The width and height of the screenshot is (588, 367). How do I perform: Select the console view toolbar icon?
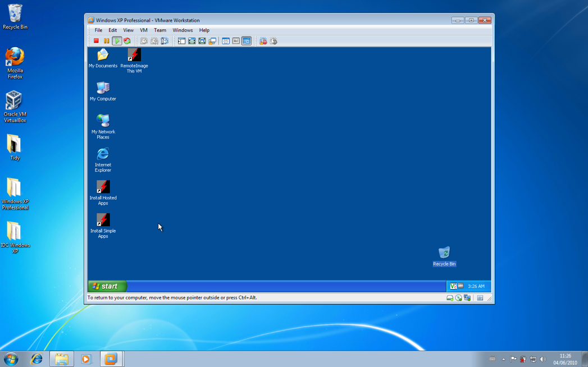(247, 41)
